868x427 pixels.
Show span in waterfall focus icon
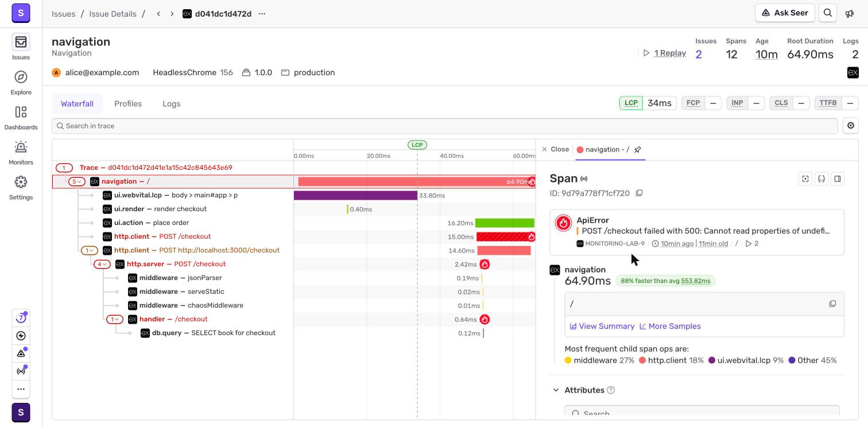(805, 179)
